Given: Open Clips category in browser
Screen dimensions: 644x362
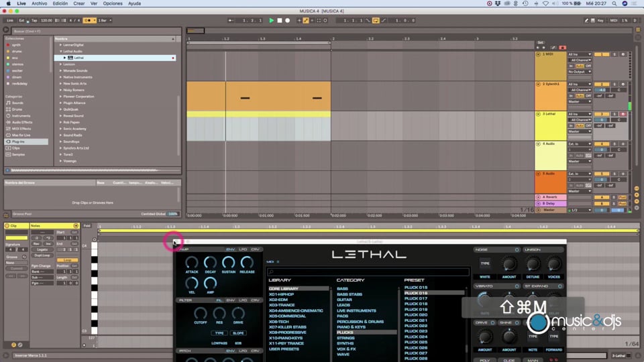Looking at the screenshot, I should point(15,148).
